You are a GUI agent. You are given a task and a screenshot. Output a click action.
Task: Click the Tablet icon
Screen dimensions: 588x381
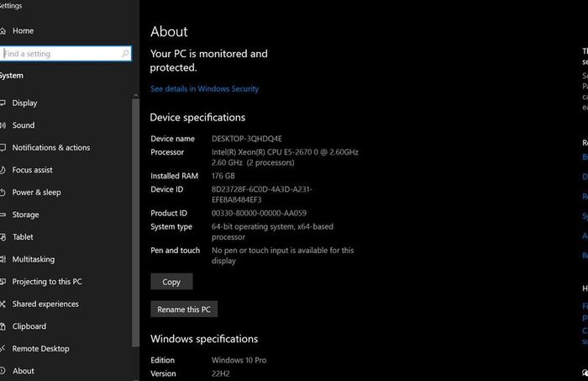(x=3, y=237)
